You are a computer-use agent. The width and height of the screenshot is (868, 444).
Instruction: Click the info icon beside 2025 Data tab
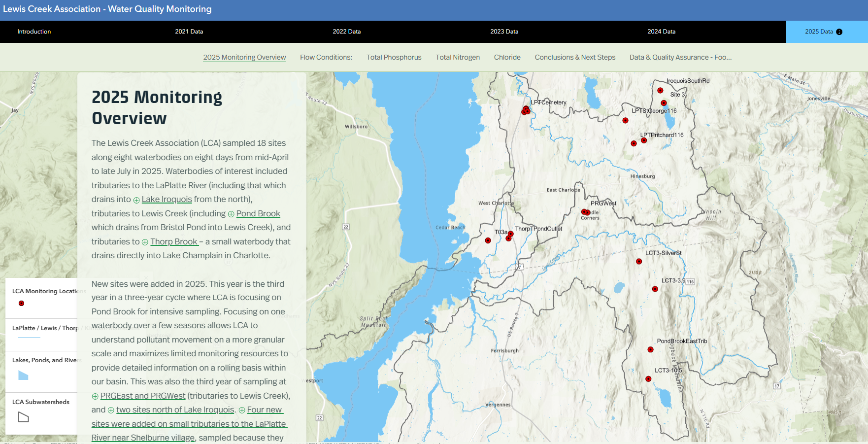(x=839, y=32)
